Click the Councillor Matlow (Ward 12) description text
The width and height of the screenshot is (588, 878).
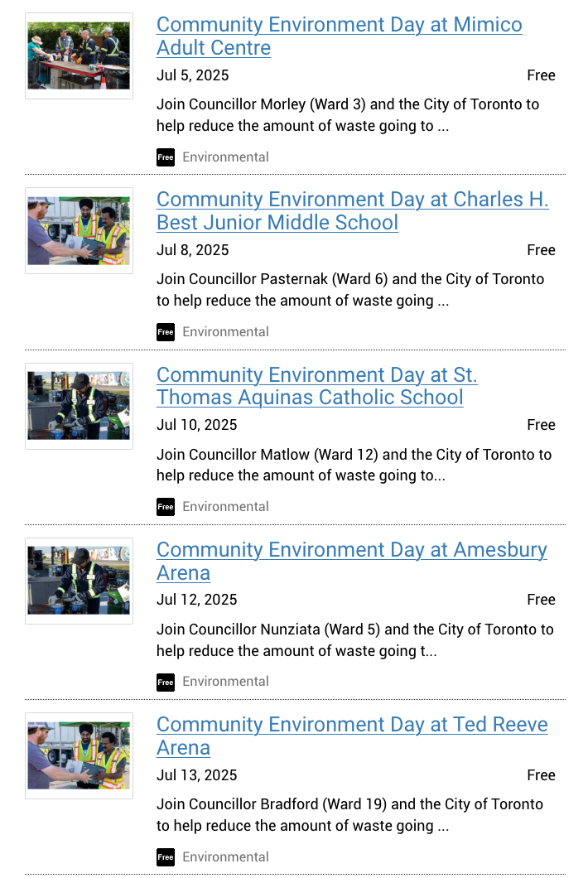tap(354, 465)
